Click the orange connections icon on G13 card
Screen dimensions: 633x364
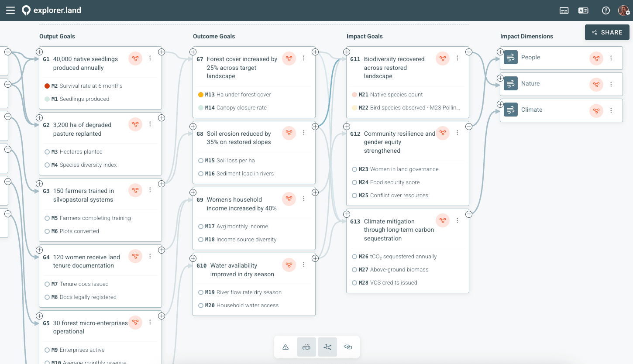pos(443,221)
